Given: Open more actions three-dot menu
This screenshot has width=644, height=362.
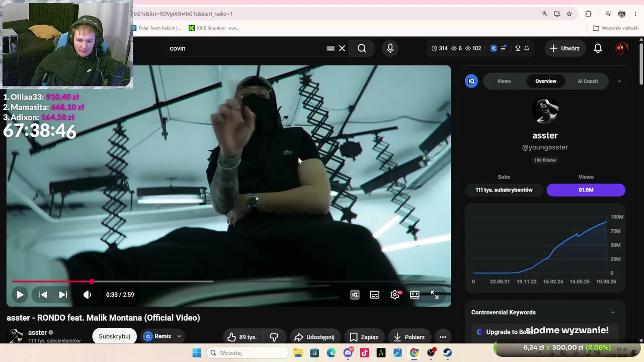Looking at the screenshot, I should [x=443, y=337].
